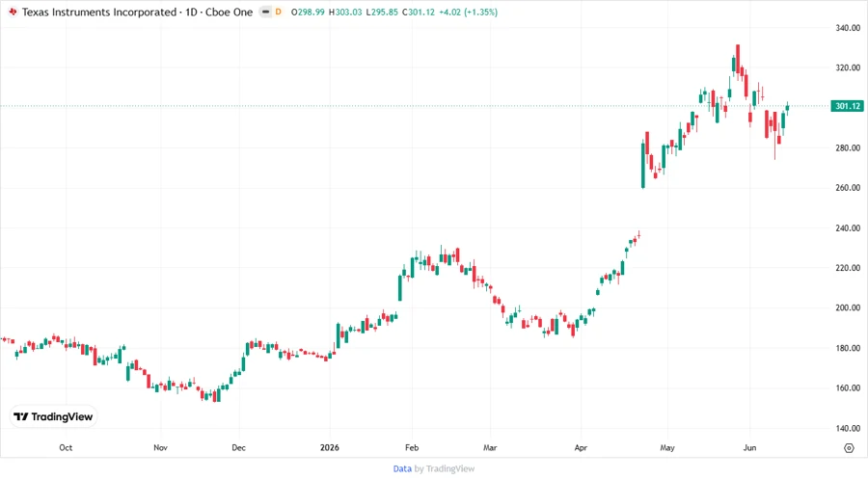This screenshot has height=480, width=868.
Task: Click the Oct label on time axis
Action: coord(66,447)
